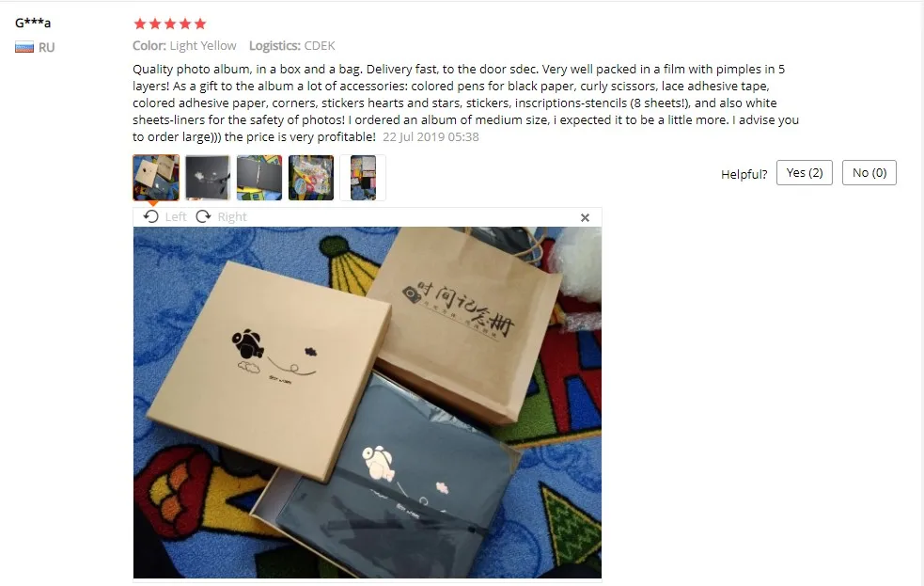
Task: Click the review date 22 Jul 2019
Action: pos(431,136)
